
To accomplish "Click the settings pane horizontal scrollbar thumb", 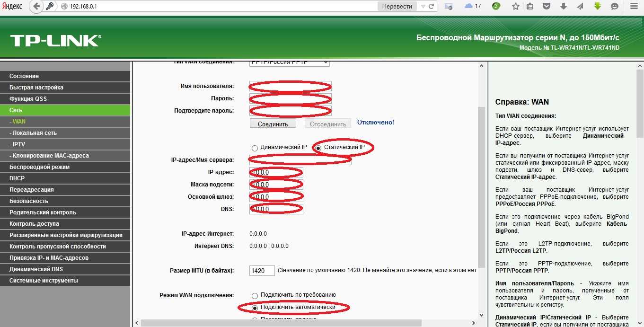I will tap(281, 323).
